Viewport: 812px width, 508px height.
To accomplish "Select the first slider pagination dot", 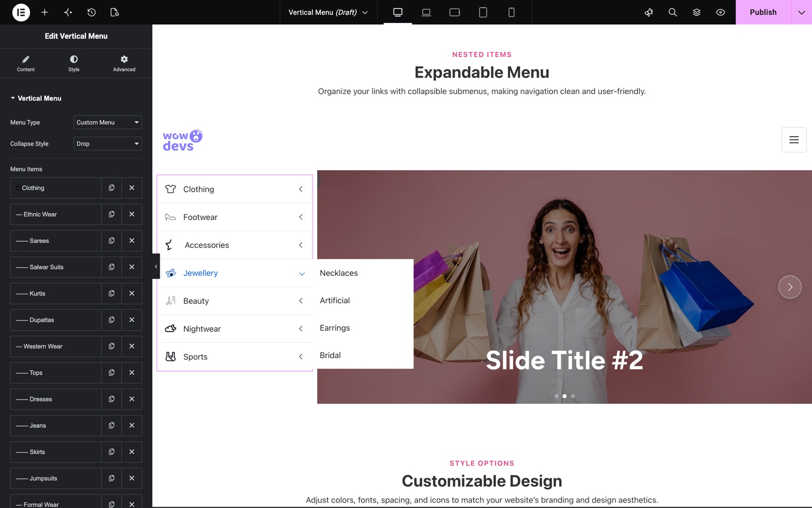I will point(556,396).
